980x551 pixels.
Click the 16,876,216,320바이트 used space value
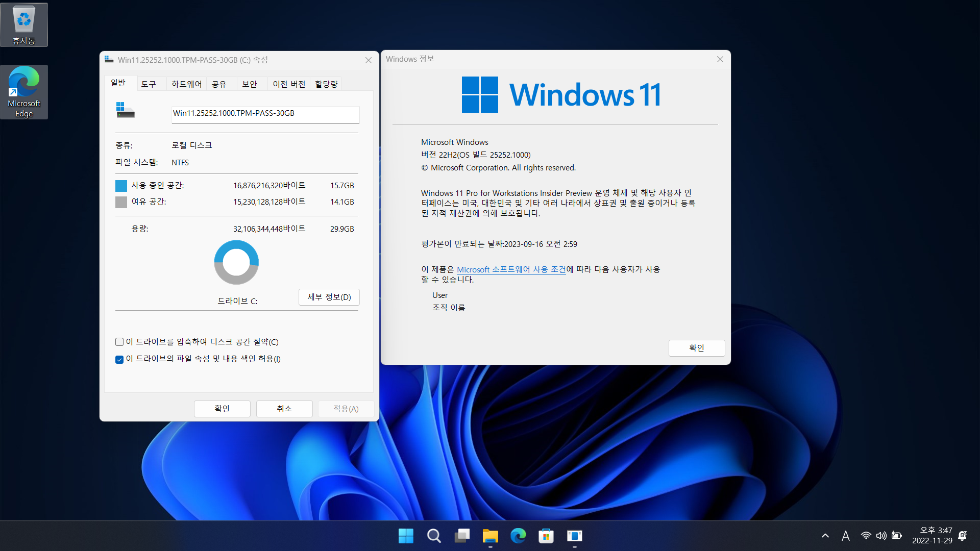(269, 186)
